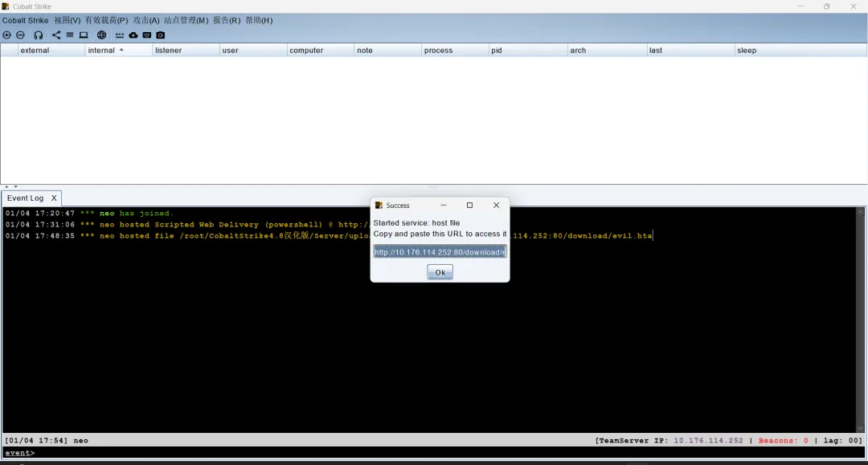Open the 有效载荷(P) menu
The height and width of the screenshot is (465, 868).
click(106, 20)
